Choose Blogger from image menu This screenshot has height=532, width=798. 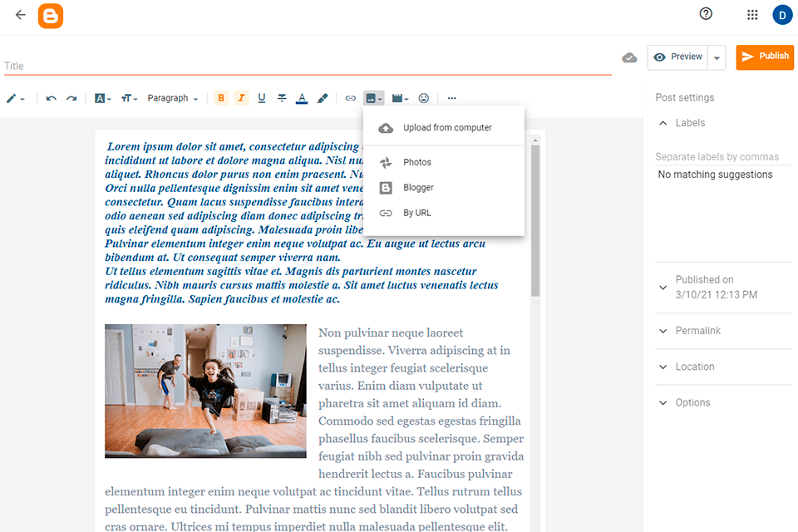coord(444,188)
